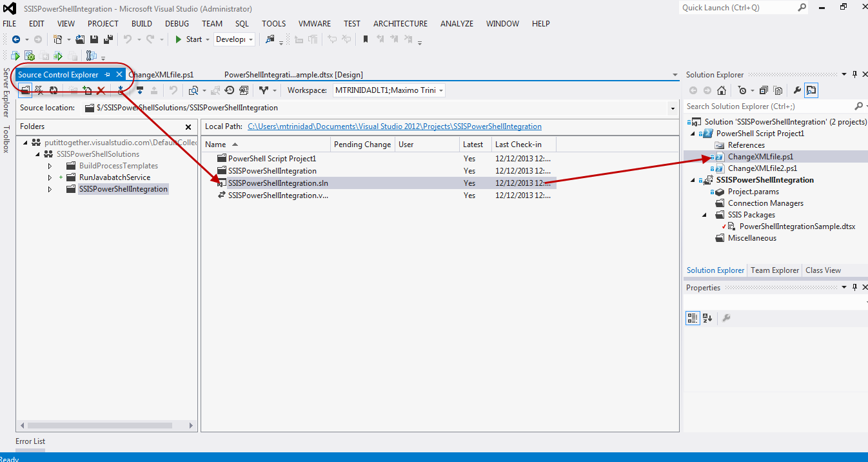Image resolution: width=868 pixels, height=462 pixels.
Task: Open the VMWARE menu
Action: coord(315,24)
